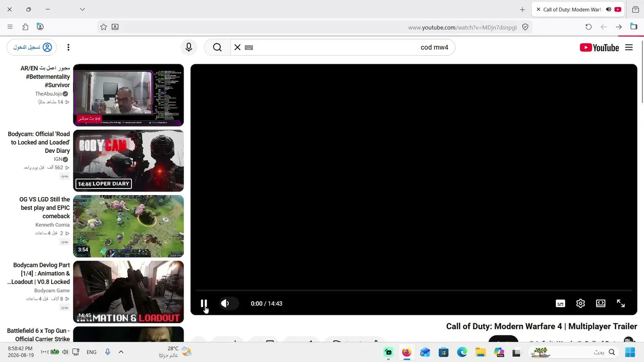Open browser extensions puzzle icon

(25, 27)
